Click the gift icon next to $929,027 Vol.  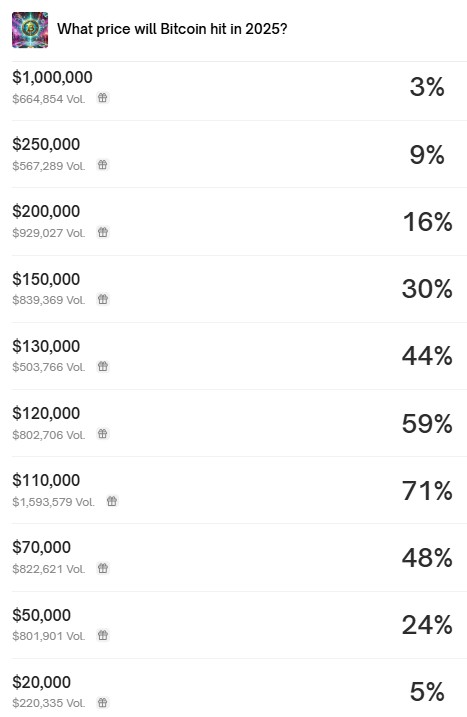coord(102,232)
